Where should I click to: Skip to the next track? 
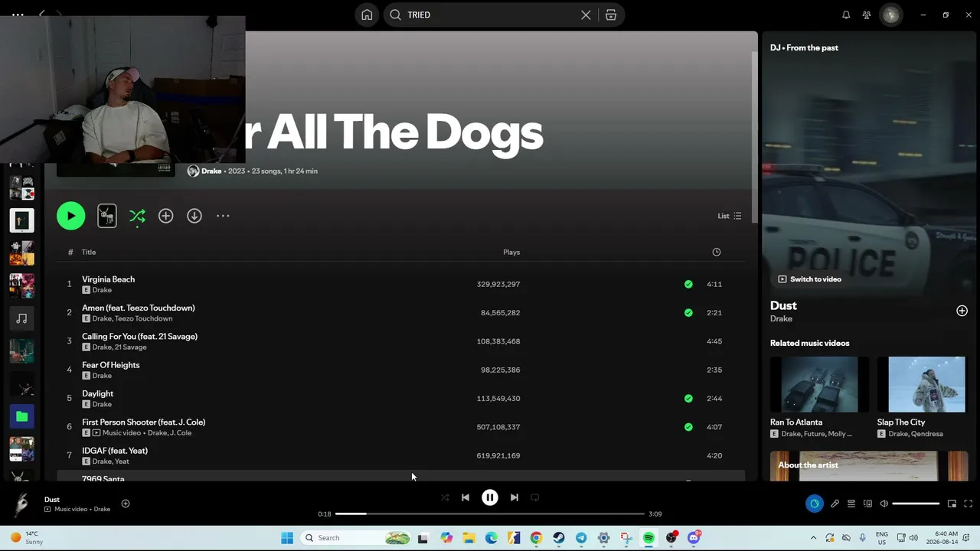coord(514,497)
